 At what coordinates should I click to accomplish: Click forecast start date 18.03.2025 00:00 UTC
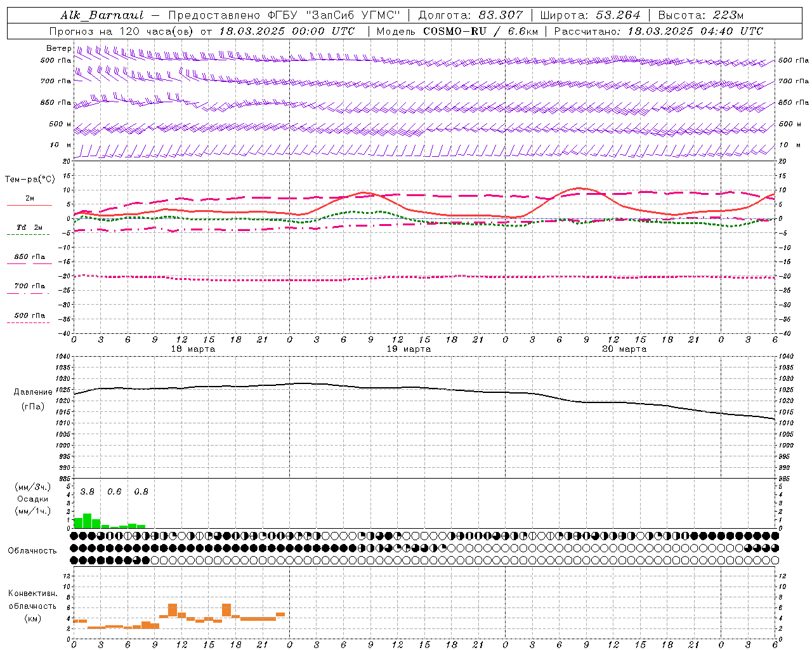[x=287, y=31]
